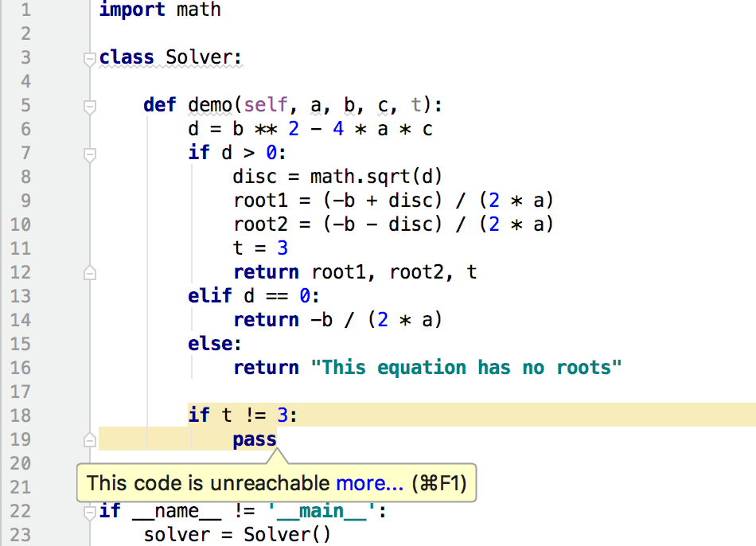Click fold end marker on line 19
The width and height of the screenshot is (756, 546).
pos(90,439)
